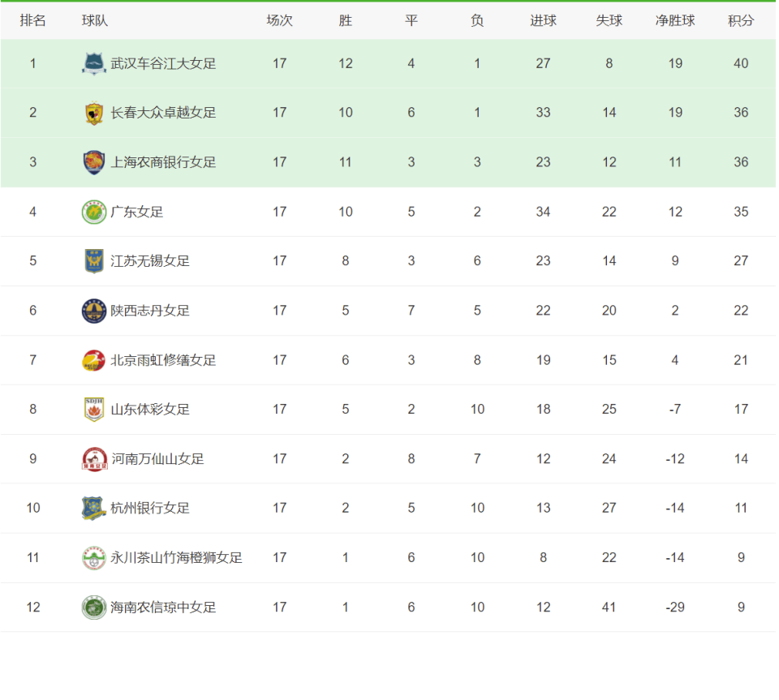This screenshot has width=779, height=700.
Task: Click the 净胜球 column header
Action: pos(674,20)
